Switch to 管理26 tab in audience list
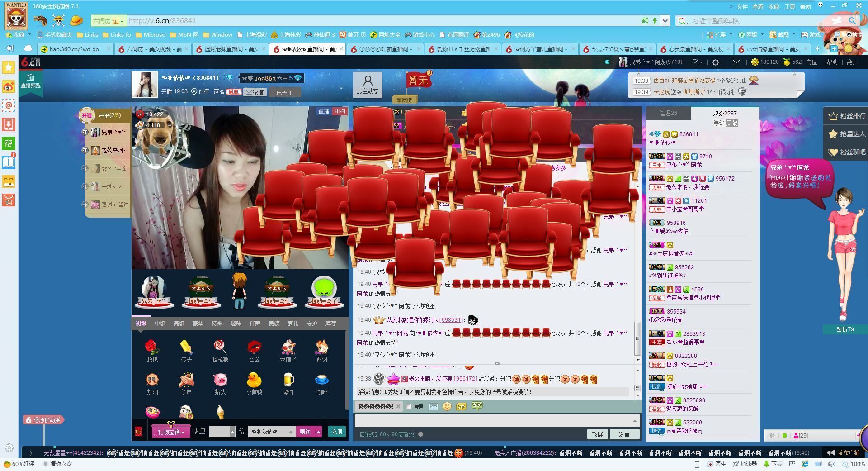This screenshot has height=471, width=868. tap(668, 113)
